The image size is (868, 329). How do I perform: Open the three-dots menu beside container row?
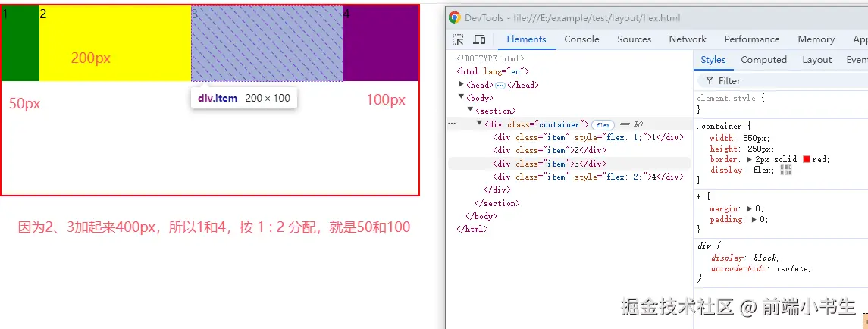tap(452, 124)
